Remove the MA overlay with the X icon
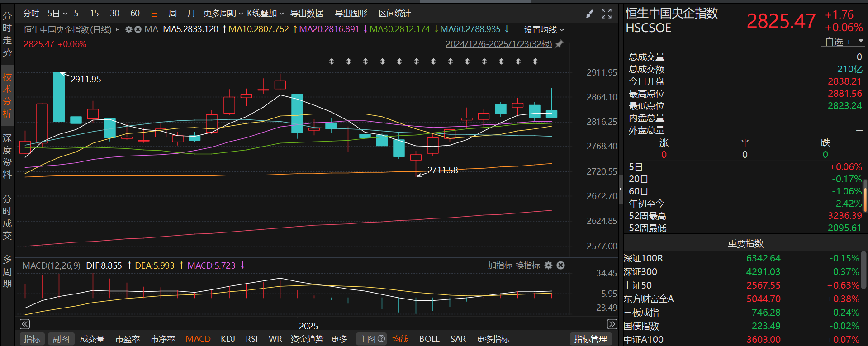The image size is (868, 346). pos(138,29)
